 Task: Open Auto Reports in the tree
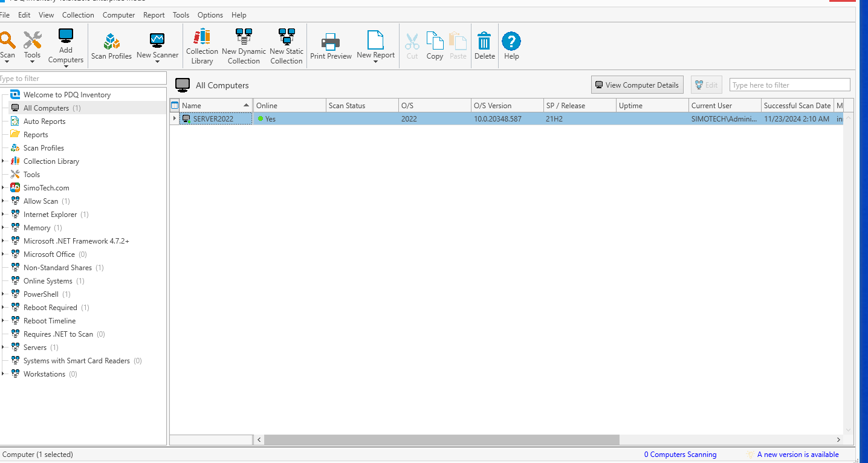pos(44,121)
